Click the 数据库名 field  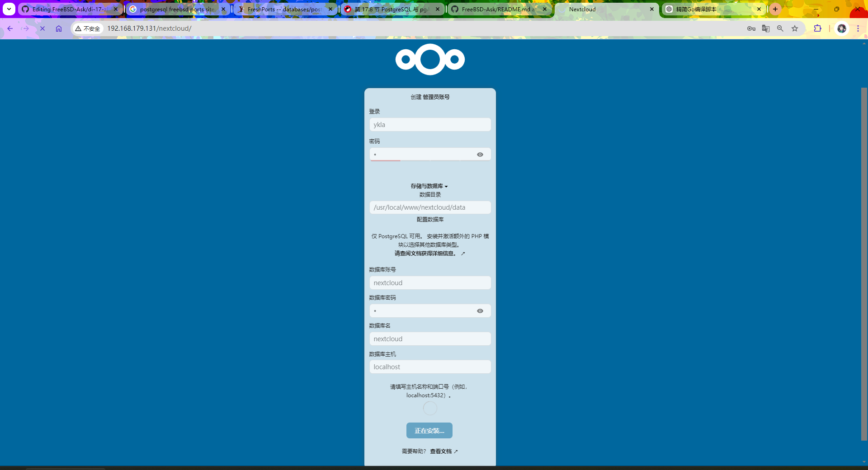[x=430, y=339]
